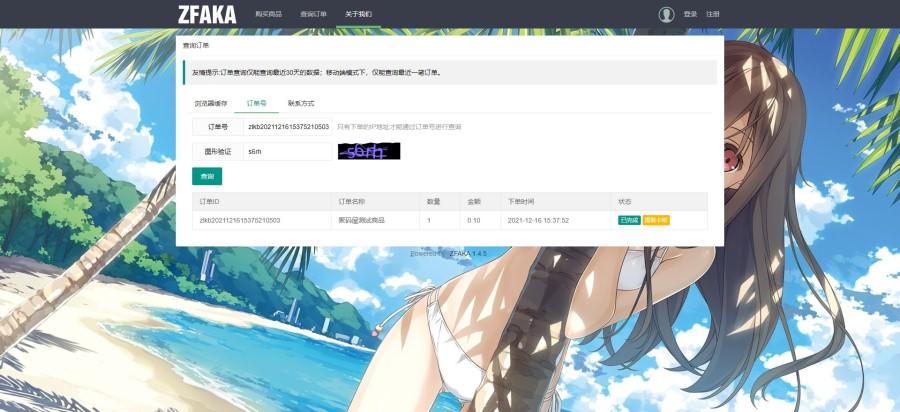This screenshot has height=412, width=900.
Task: Switch to the 浏览器缓存 tab
Action: tap(211, 103)
